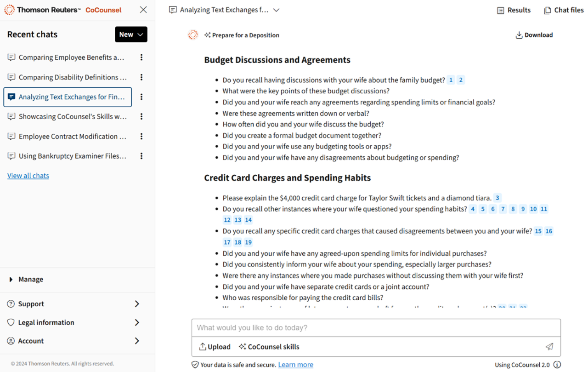Follow the Learn more data security link
This screenshot has width=588, height=372.
295,365
